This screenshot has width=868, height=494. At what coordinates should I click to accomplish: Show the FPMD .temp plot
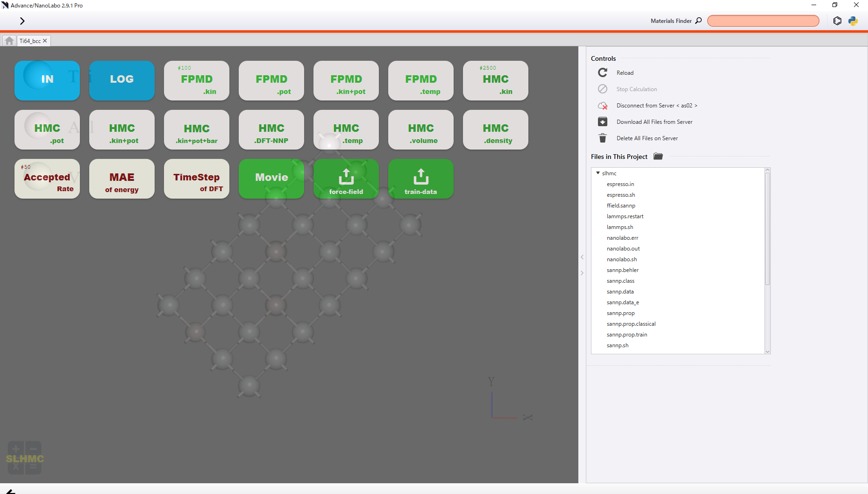click(421, 80)
